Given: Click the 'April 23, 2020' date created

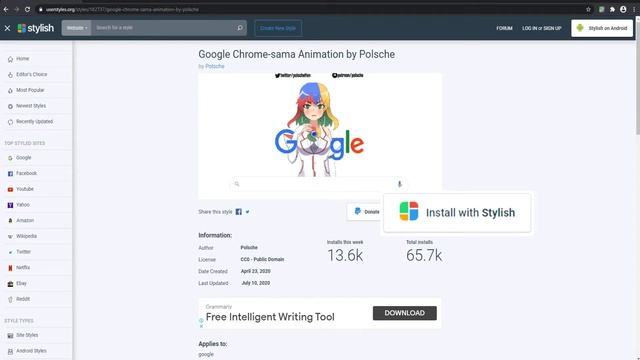Looking at the screenshot, I should (256, 271).
